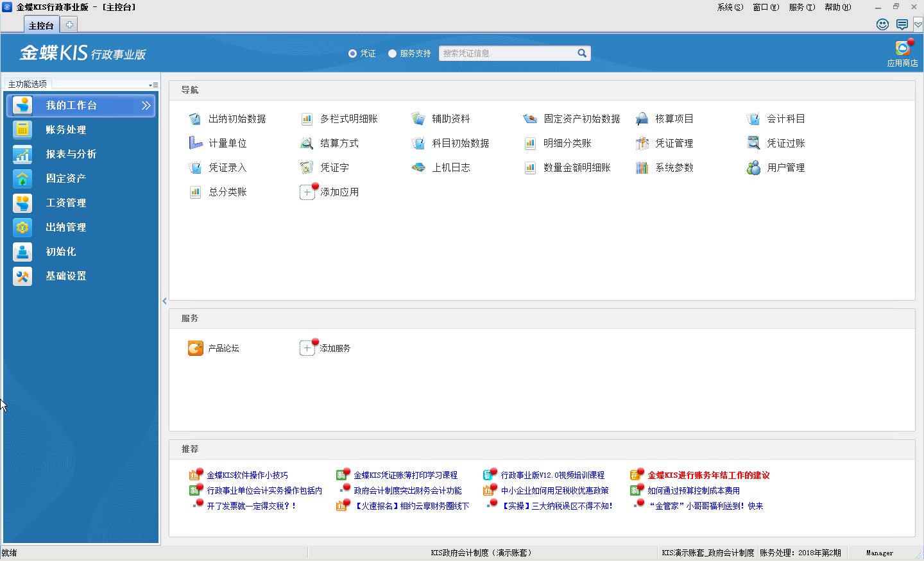This screenshot has height=561, width=924.
Task: Select 固定资产 in the sidebar
Action: click(x=81, y=178)
